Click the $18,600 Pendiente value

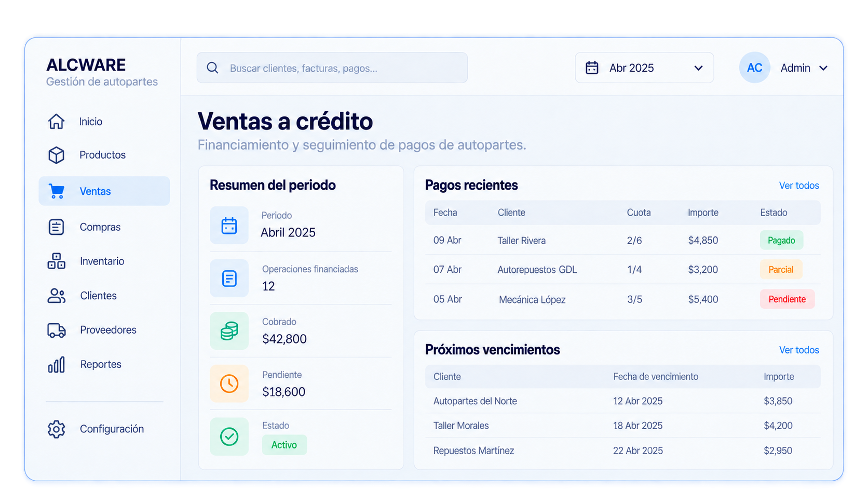pyautogui.click(x=283, y=392)
